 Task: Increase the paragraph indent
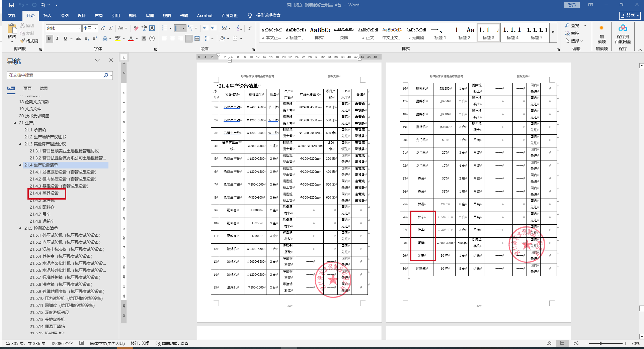click(x=214, y=28)
